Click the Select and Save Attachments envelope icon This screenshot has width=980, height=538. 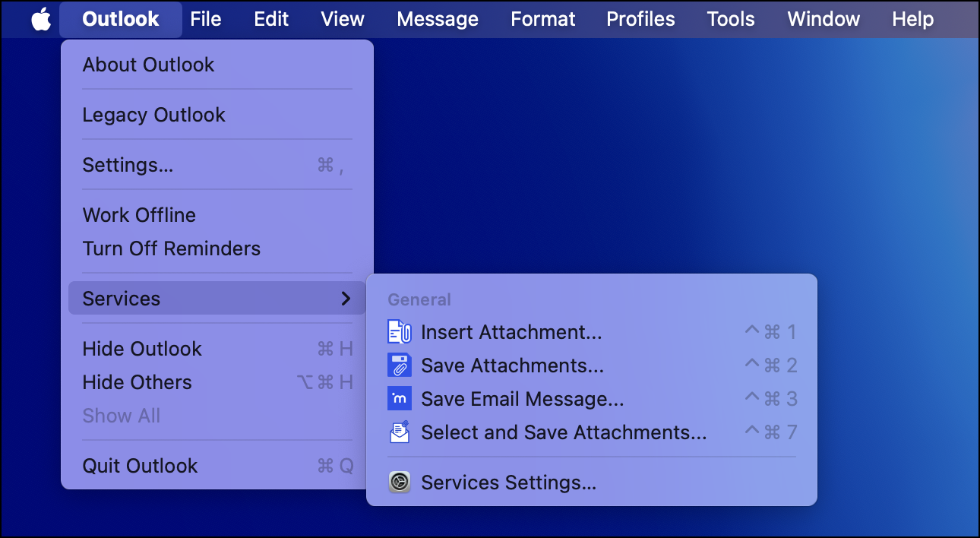400,432
